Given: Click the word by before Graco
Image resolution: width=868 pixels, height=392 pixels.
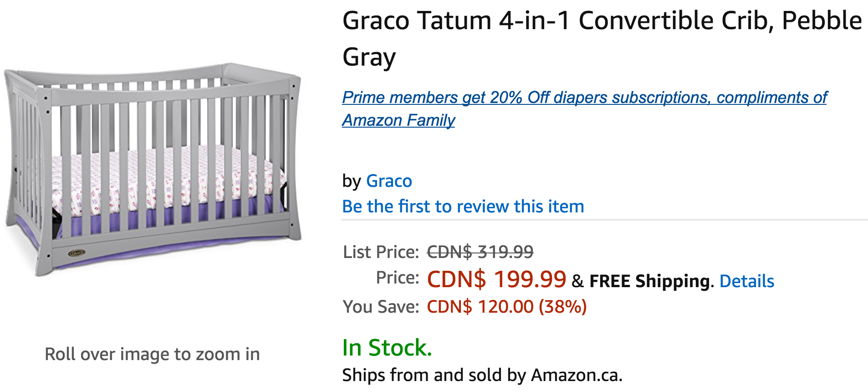Looking at the screenshot, I should coord(352,181).
